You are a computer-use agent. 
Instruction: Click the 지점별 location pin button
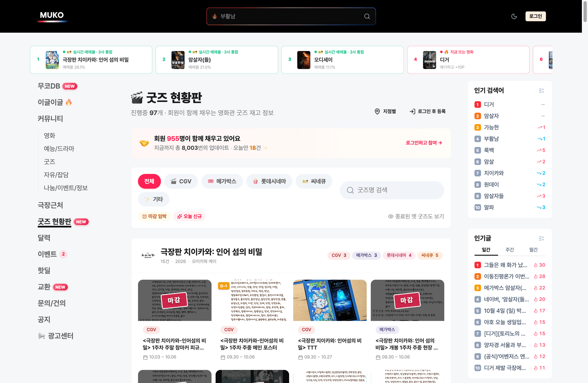385,111
